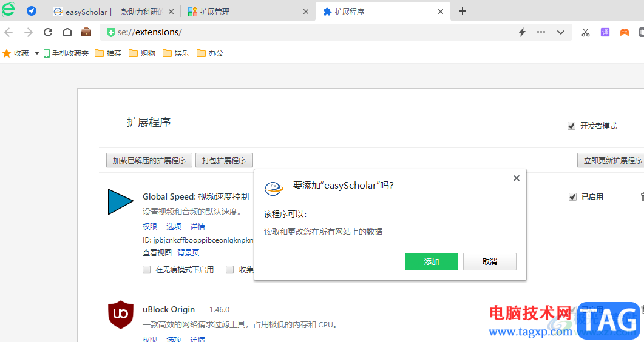644x342 pixels.
Task: Click the easyScholar logo in dialog
Action: point(274,188)
